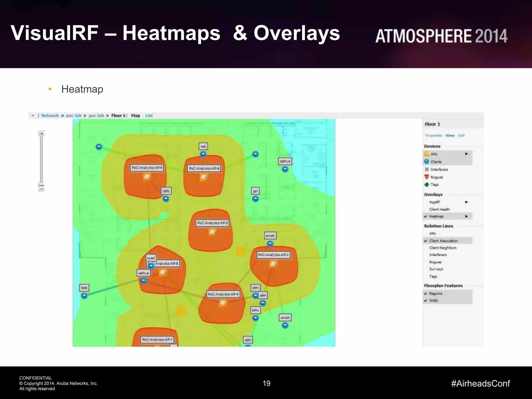This screenshot has height=399, width=532.
Task: Click the PoC-Analytics-AP-5 access point icon
Action: point(212,232)
